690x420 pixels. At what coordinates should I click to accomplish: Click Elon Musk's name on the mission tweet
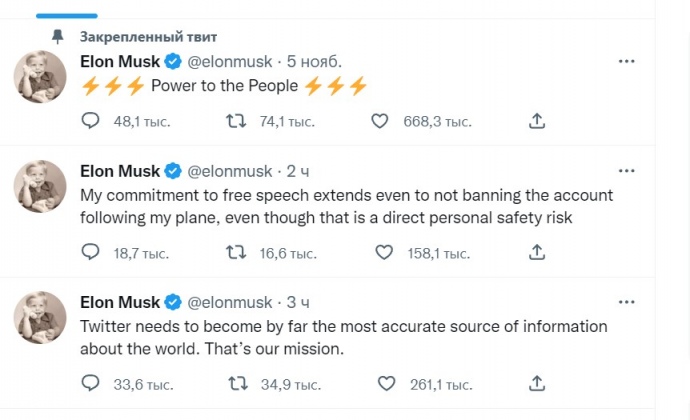(119, 302)
